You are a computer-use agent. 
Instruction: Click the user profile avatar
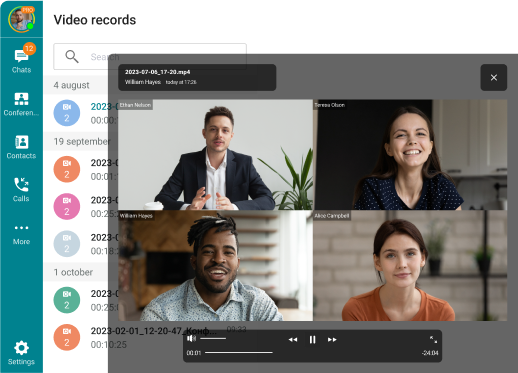point(21,19)
